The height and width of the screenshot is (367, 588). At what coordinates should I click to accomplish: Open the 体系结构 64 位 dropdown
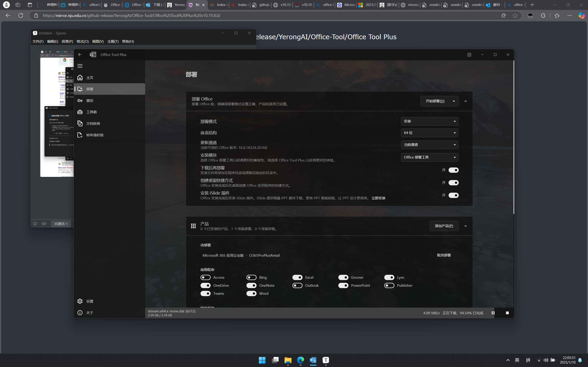[429, 133]
